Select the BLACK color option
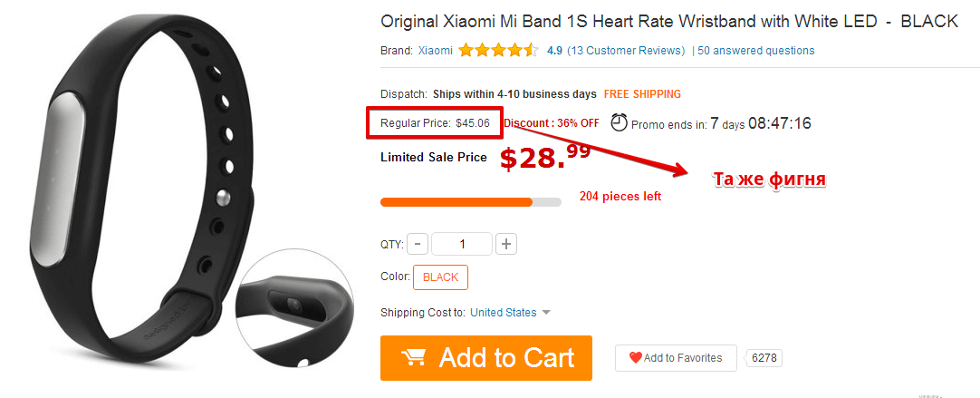980x398 pixels. coord(440,277)
